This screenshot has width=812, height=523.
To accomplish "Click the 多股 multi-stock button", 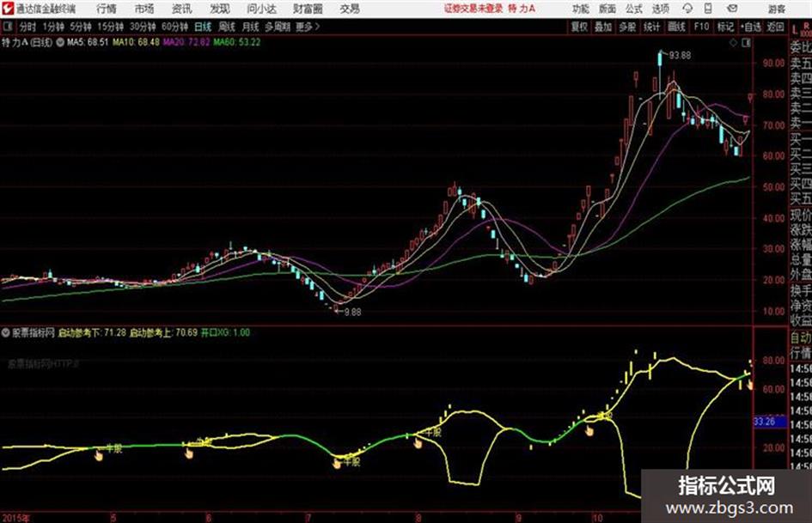I will pyautogui.click(x=627, y=27).
